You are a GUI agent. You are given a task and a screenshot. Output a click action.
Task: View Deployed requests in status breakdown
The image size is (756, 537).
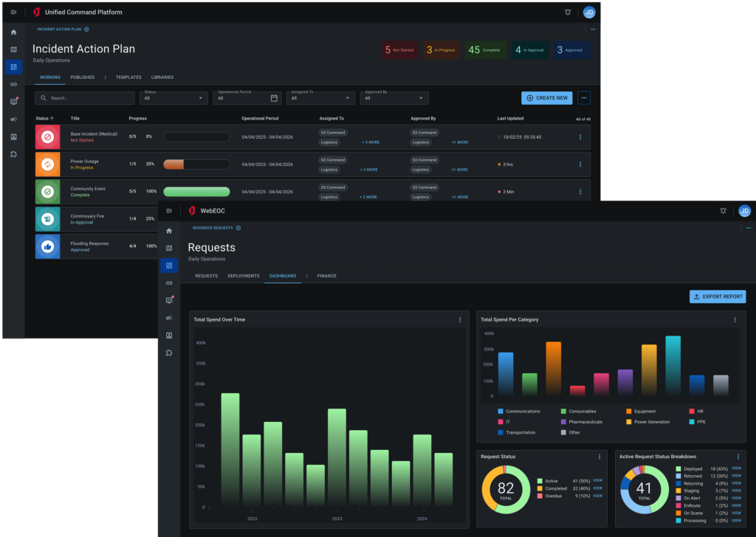tap(736, 468)
